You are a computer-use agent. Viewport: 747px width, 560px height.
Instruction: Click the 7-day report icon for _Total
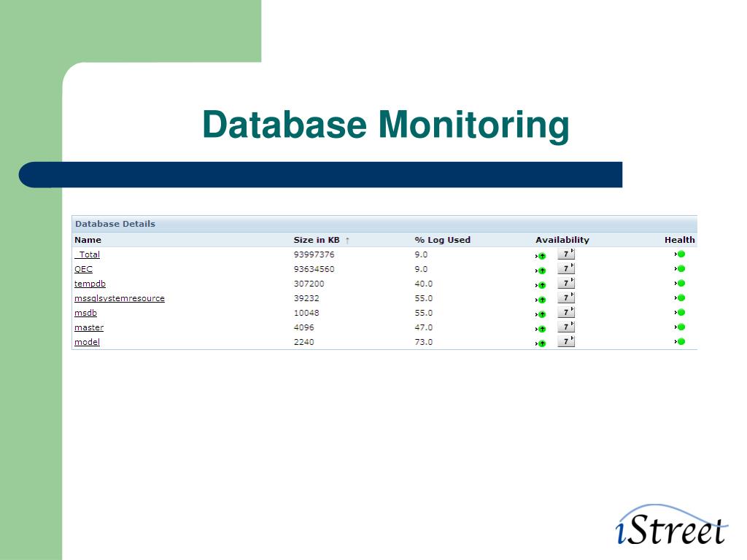[566, 254]
